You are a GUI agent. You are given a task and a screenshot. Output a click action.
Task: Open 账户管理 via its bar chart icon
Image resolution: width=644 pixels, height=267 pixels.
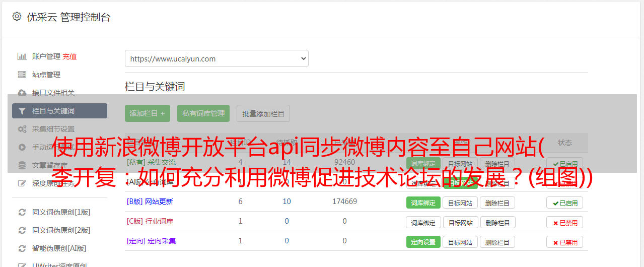coord(22,56)
